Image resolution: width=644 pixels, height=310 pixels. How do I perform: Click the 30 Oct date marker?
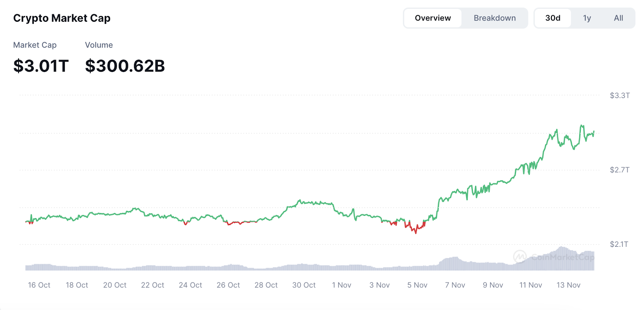click(304, 285)
